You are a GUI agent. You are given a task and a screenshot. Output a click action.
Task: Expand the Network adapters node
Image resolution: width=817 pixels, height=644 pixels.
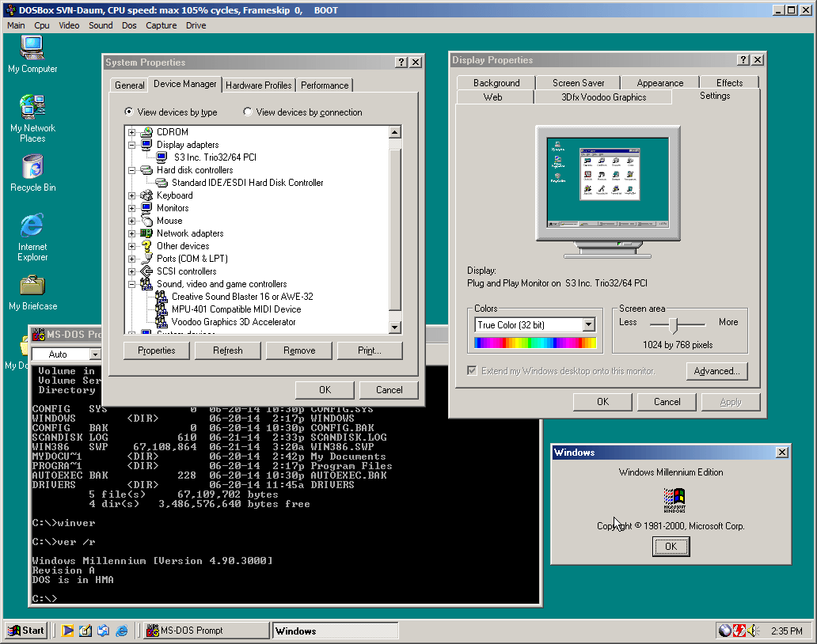(132, 233)
